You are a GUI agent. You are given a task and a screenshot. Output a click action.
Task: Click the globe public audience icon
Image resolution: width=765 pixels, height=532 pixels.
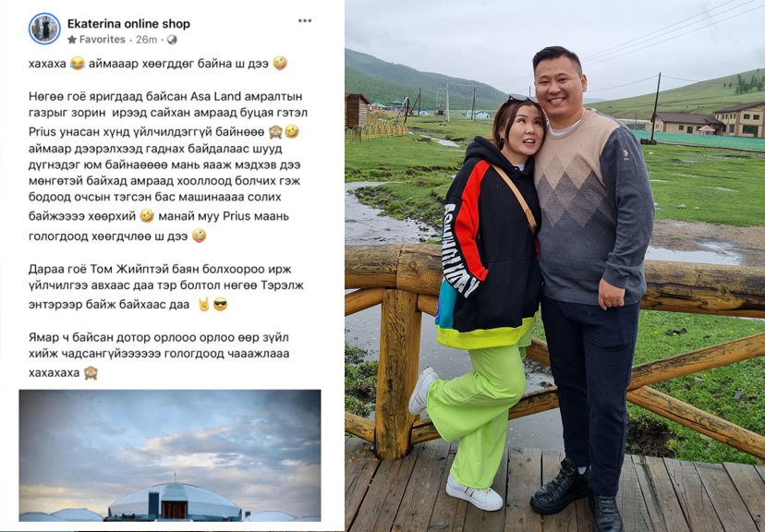tap(172, 40)
